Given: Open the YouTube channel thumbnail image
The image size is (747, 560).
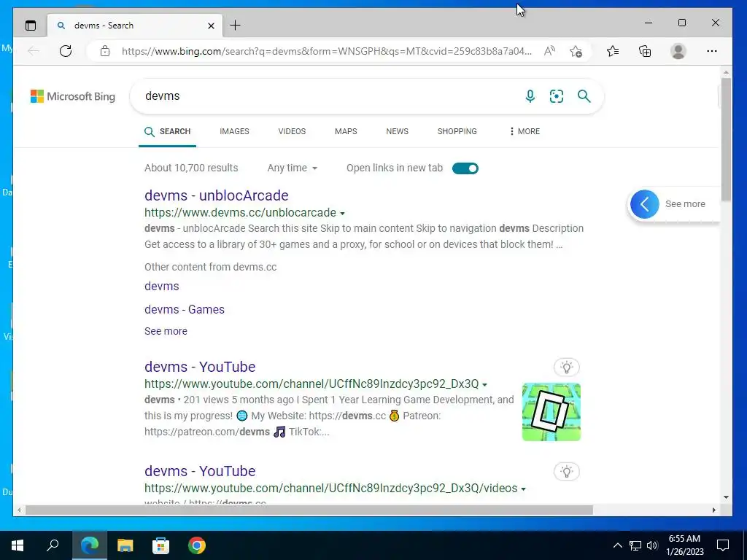Looking at the screenshot, I should [x=551, y=412].
